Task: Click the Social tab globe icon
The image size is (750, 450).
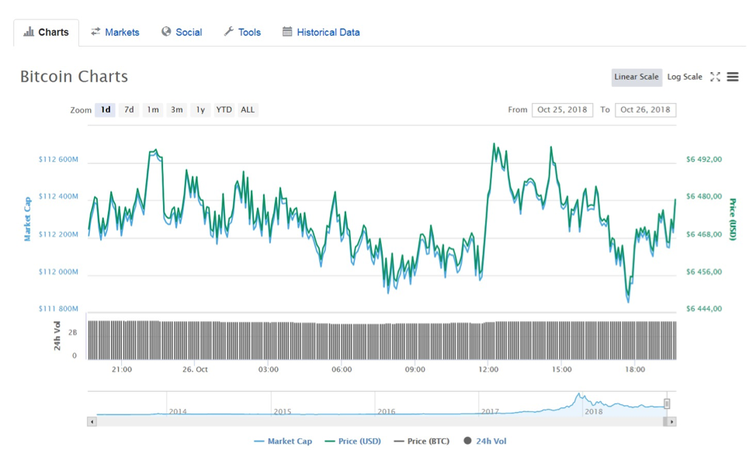Action: [x=166, y=32]
